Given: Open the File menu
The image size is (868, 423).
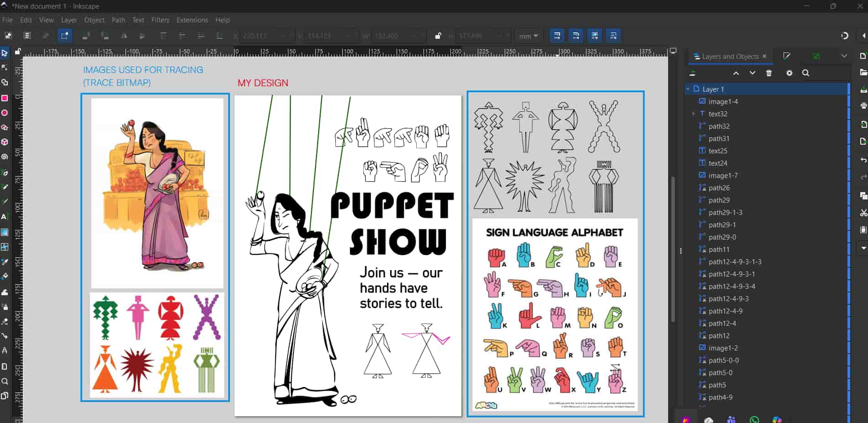Looking at the screenshot, I should click(8, 20).
